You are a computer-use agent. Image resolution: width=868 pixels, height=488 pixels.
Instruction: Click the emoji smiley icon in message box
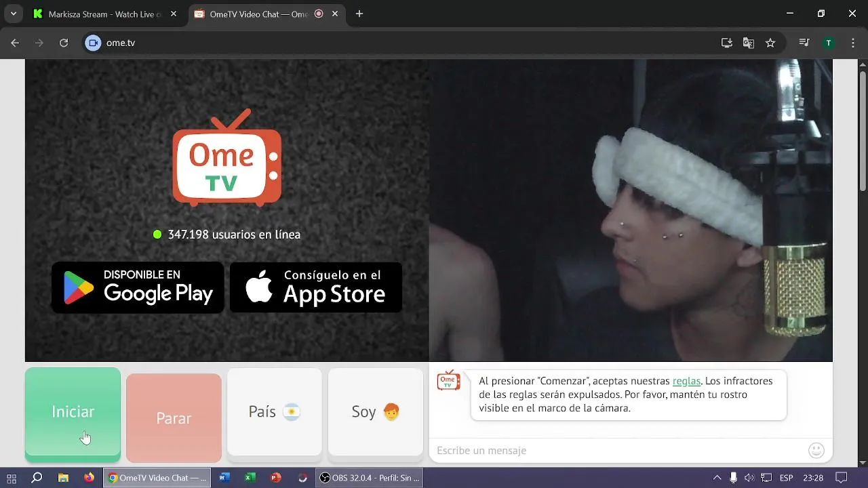(x=816, y=450)
